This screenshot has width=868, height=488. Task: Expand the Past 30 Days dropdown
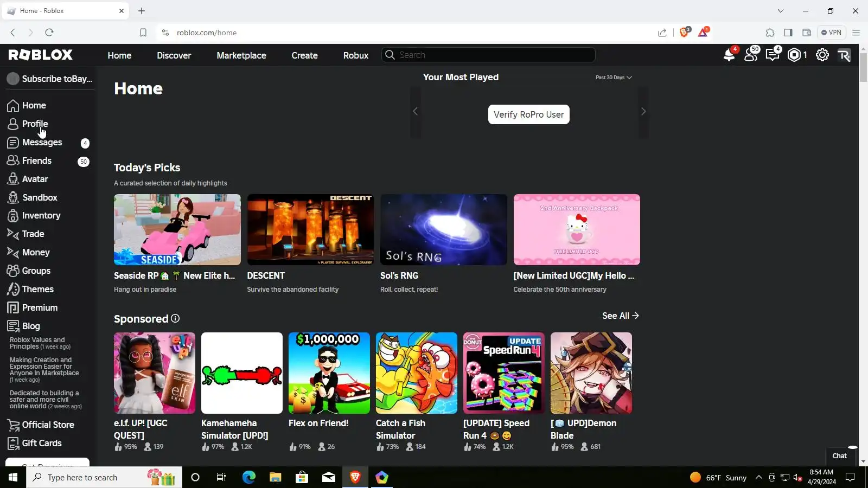(614, 78)
